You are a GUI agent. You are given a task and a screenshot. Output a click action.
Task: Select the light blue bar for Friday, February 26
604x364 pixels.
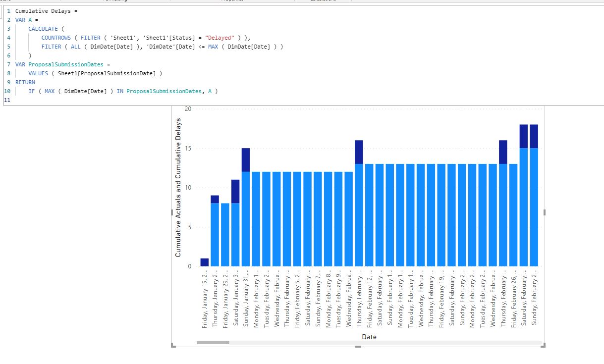click(x=513, y=215)
